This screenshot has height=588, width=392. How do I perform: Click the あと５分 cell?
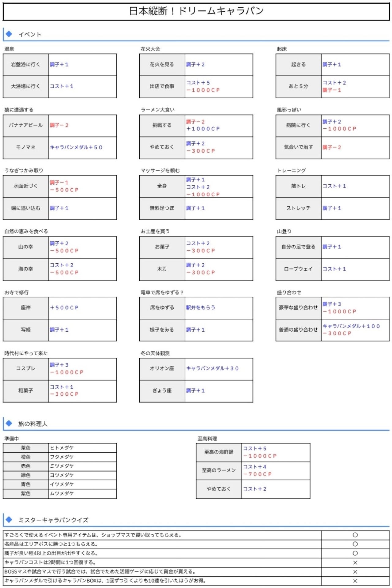[298, 87]
